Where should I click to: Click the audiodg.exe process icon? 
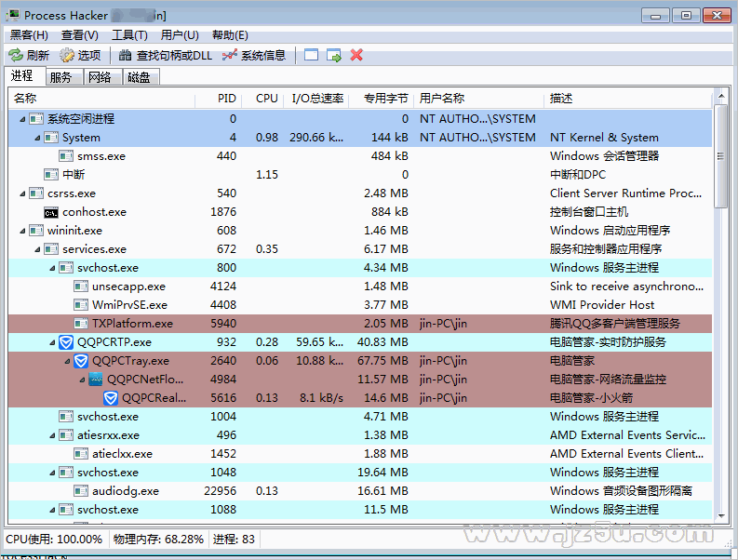click(x=81, y=491)
